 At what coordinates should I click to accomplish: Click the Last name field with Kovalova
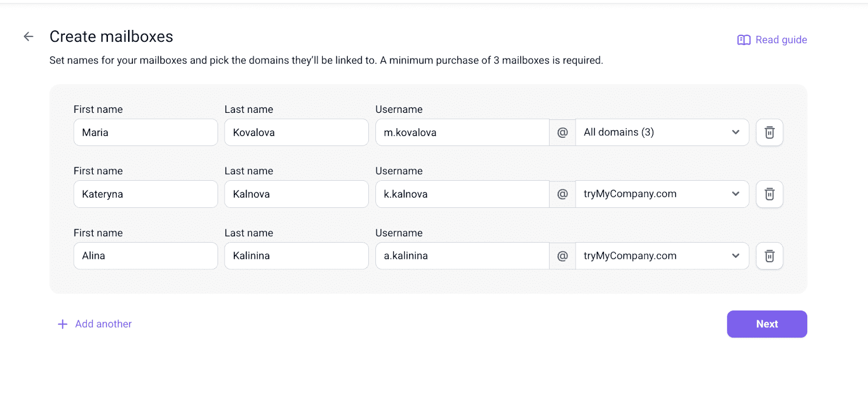pos(296,132)
